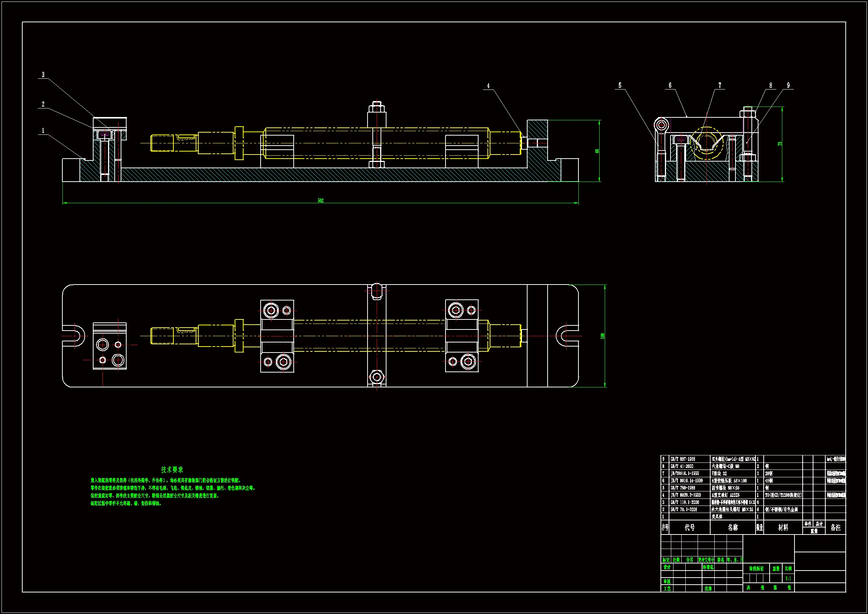Click parts list entry GB/T 70.1-2008
The height and width of the screenshot is (614, 868).
[x=684, y=510]
